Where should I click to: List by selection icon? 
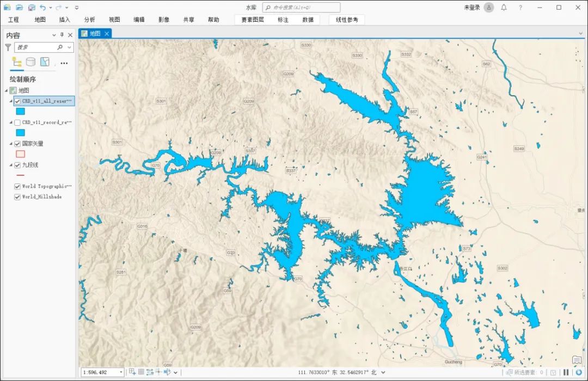click(45, 62)
